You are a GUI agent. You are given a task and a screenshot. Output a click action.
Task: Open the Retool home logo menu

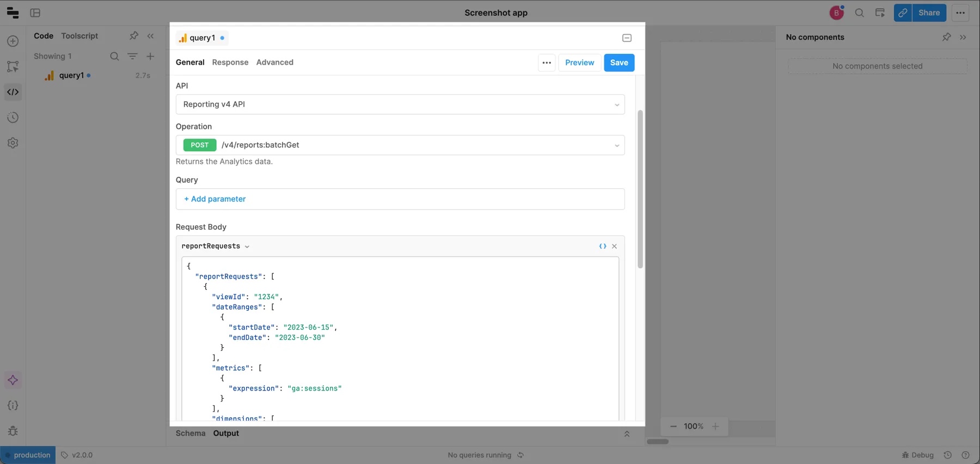point(13,13)
